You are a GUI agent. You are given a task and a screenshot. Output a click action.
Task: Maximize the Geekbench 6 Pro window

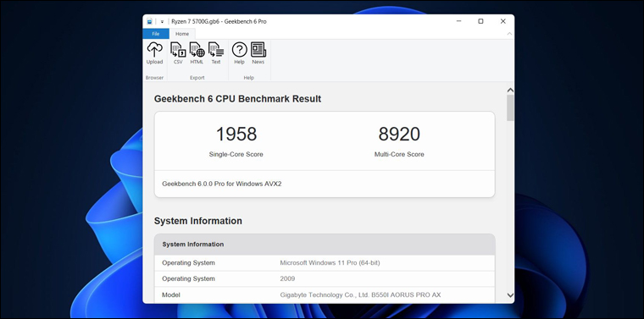click(x=480, y=21)
